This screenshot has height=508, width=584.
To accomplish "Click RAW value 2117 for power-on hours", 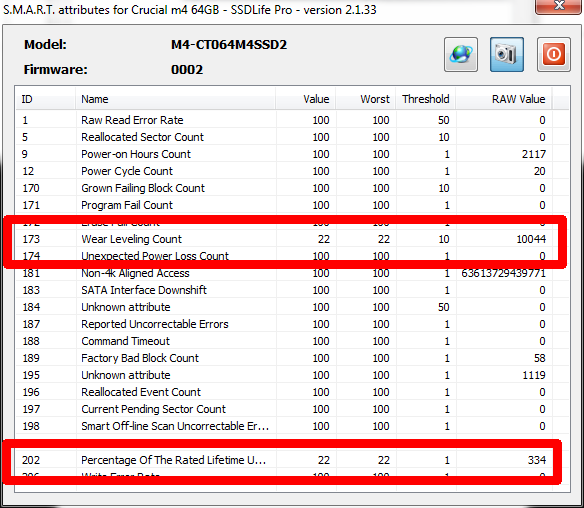I will pos(534,154).
